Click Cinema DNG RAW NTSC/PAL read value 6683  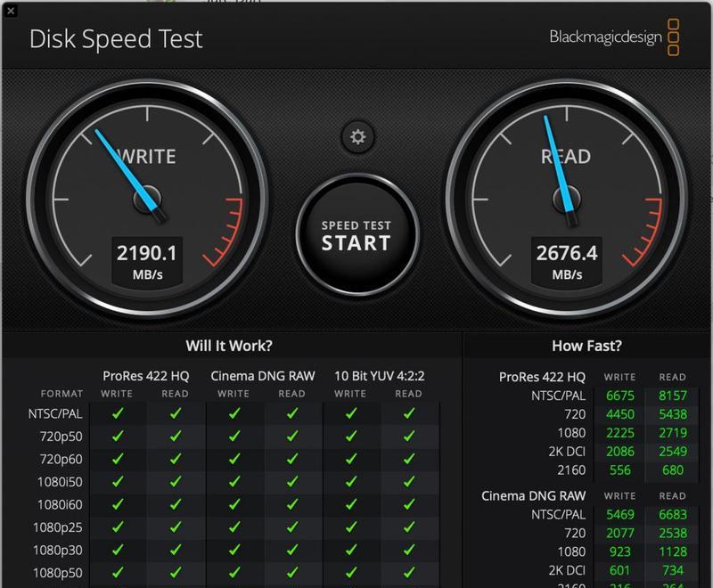click(x=673, y=514)
